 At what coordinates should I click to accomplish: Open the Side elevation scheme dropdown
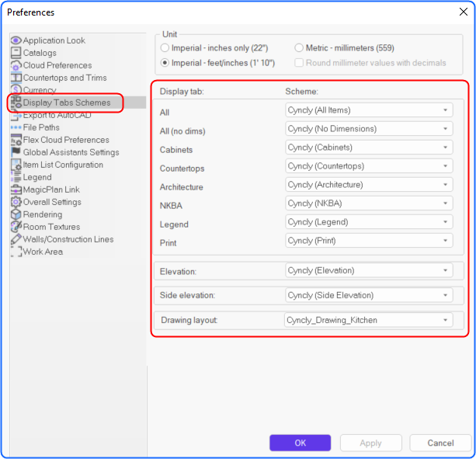(369, 295)
